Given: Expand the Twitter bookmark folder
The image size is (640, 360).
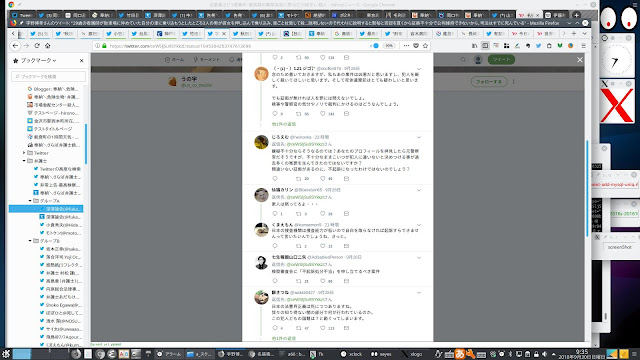Looking at the screenshot, I should 24,153.
